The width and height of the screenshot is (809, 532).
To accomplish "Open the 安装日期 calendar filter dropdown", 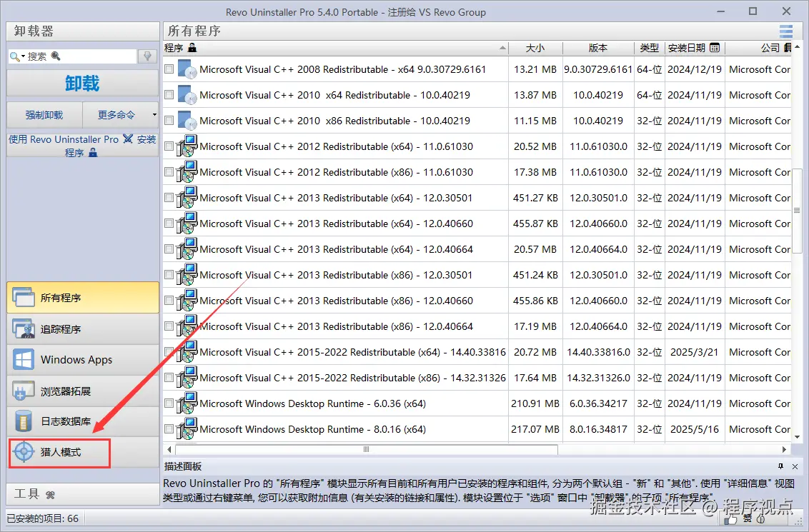I will (x=715, y=48).
